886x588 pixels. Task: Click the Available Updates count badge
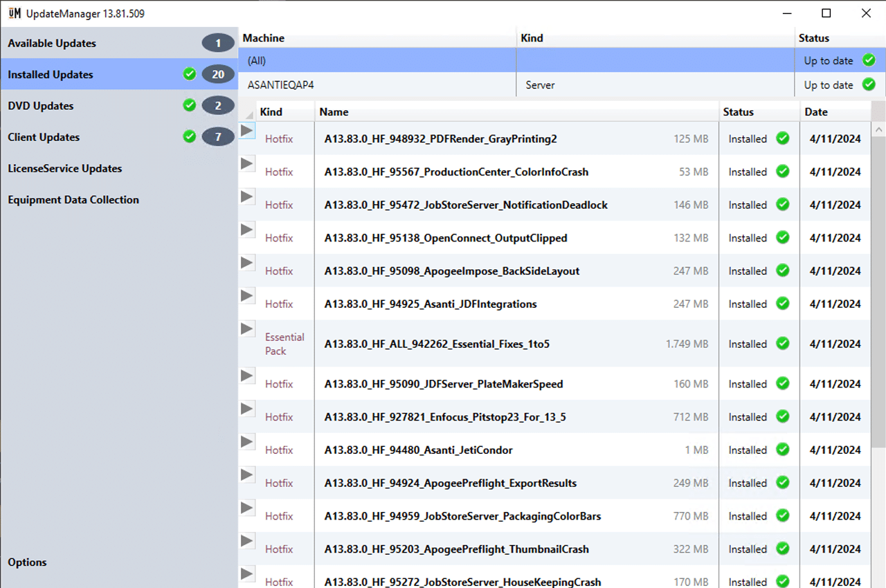[218, 43]
